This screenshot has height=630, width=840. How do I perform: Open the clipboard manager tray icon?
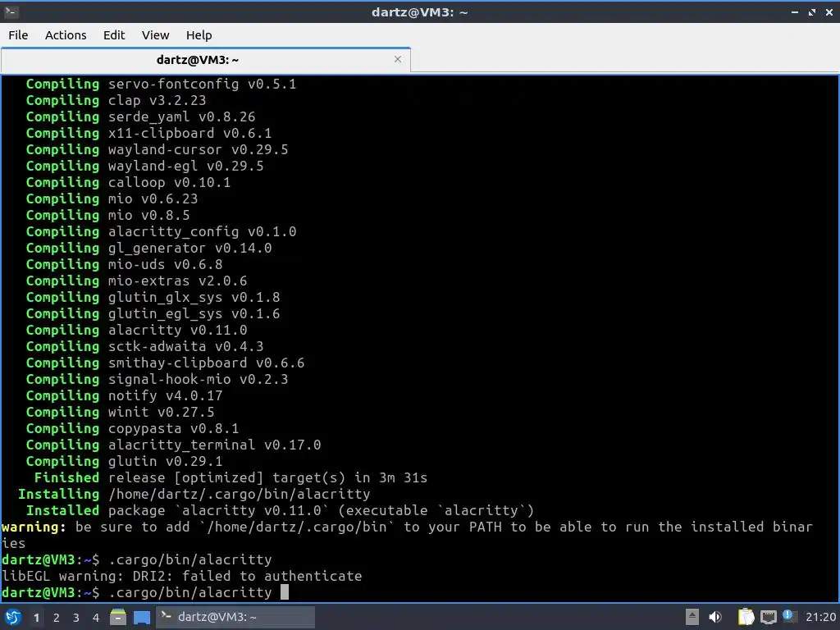click(x=746, y=617)
